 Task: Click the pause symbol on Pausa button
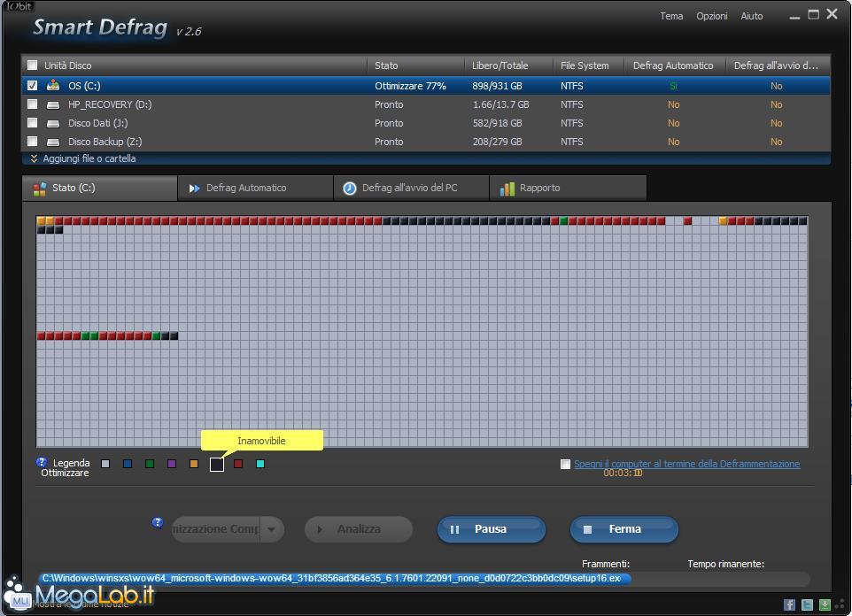[x=455, y=529]
